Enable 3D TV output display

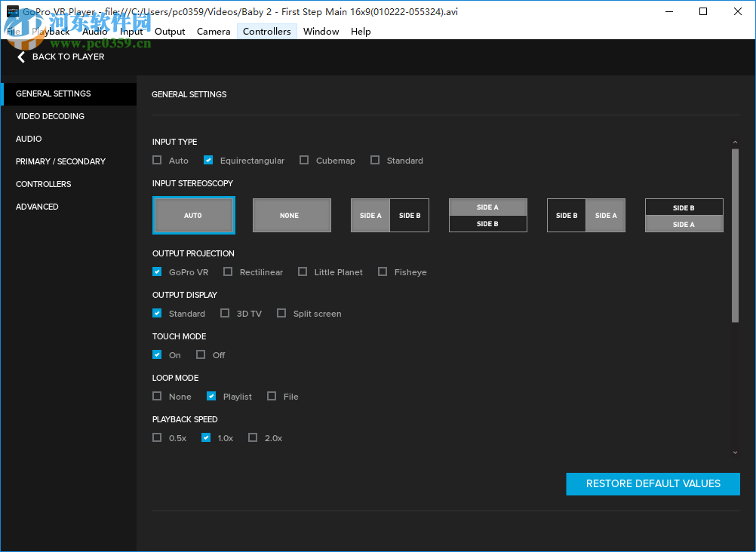pos(225,313)
